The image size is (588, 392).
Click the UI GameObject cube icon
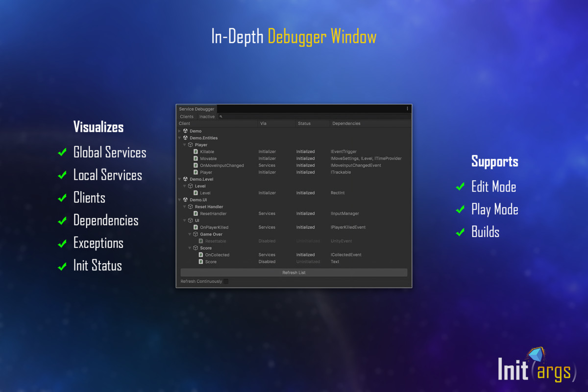[x=191, y=220]
